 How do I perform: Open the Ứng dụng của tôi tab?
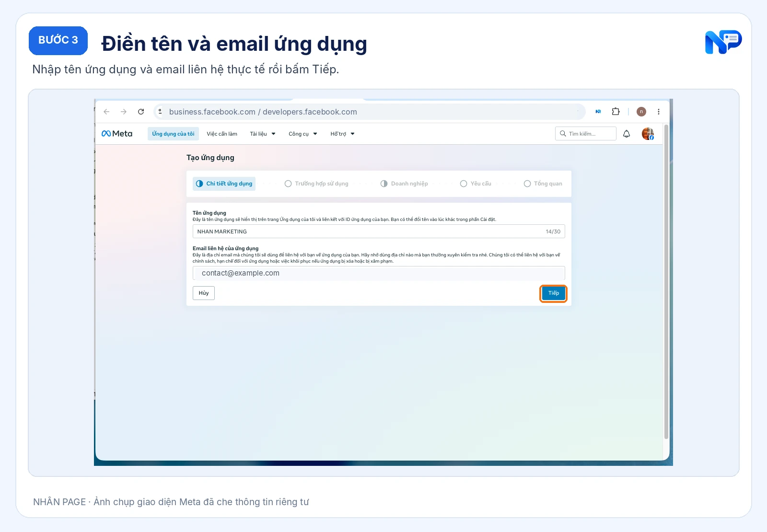[173, 134]
